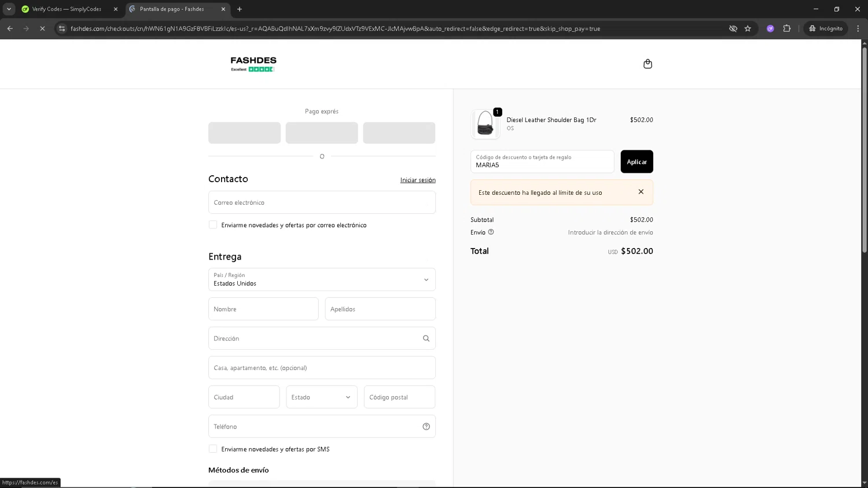Close the Verify Codes SimplyCodes tab
Viewport: 868px width, 488px height.
[116, 9]
